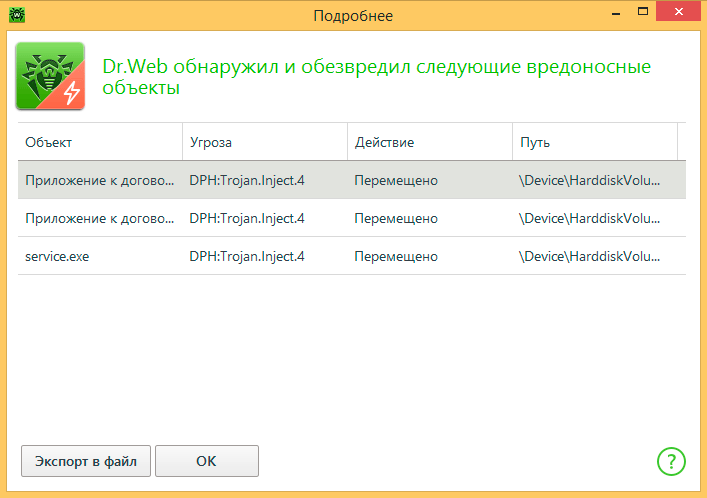Click the large Dr.Web logo with lightning bolt
Viewport: 707px width, 498px height.
click(50, 76)
